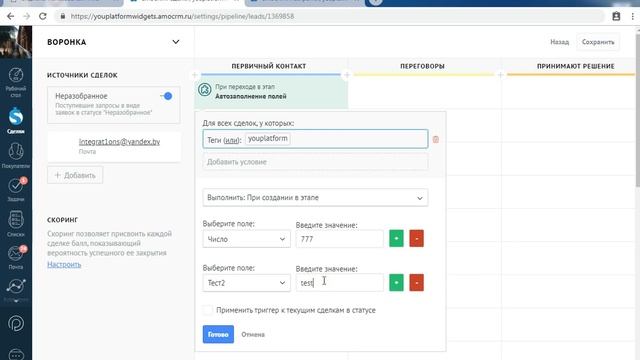Select the Переговоры stage header
640x360 pixels.
[422, 66]
